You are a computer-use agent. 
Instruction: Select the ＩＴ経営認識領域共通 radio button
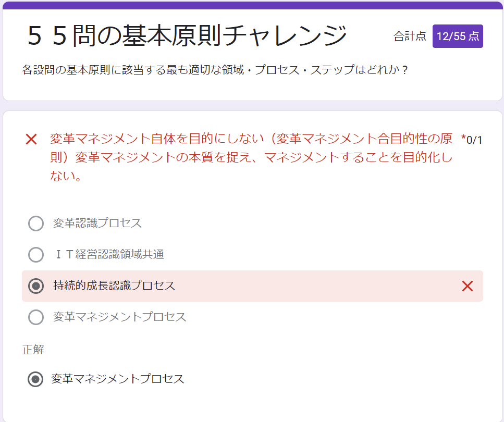(36, 255)
